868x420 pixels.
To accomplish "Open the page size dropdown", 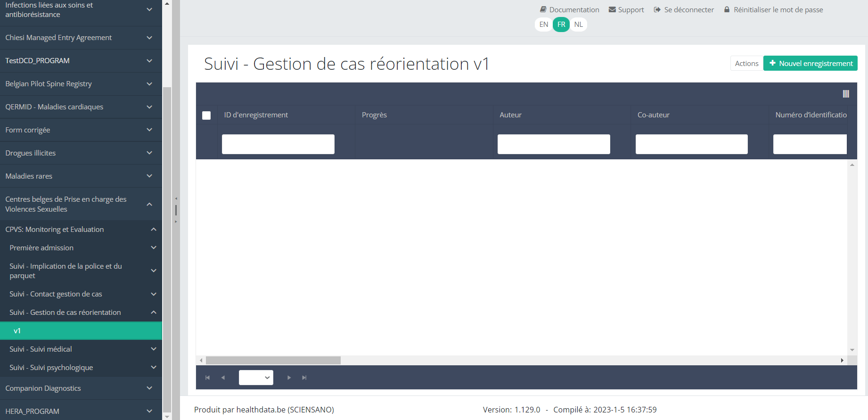I will [256, 378].
